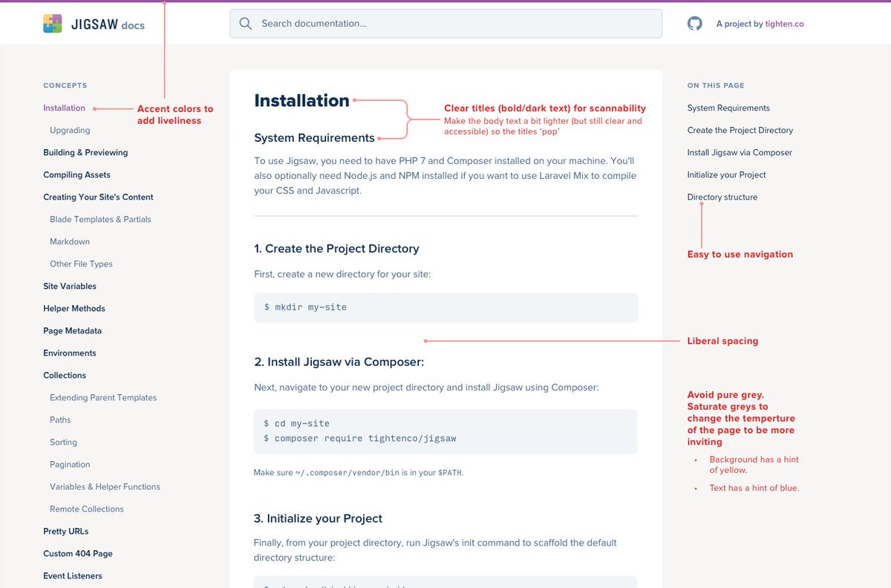Click the Jigsaw puzzle logo icon
The width and height of the screenshot is (891, 588).
tap(53, 24)
